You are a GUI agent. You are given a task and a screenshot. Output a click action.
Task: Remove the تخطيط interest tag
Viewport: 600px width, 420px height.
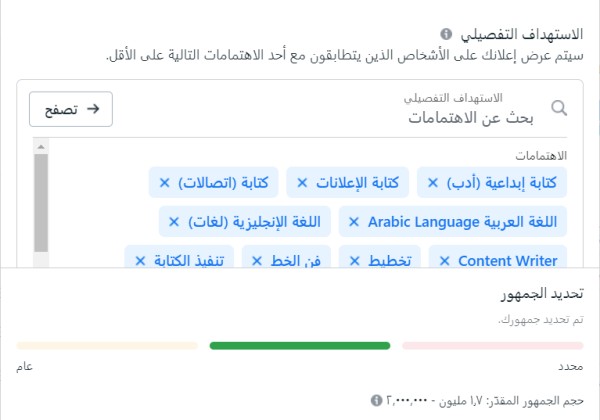[x=355, y=261]
